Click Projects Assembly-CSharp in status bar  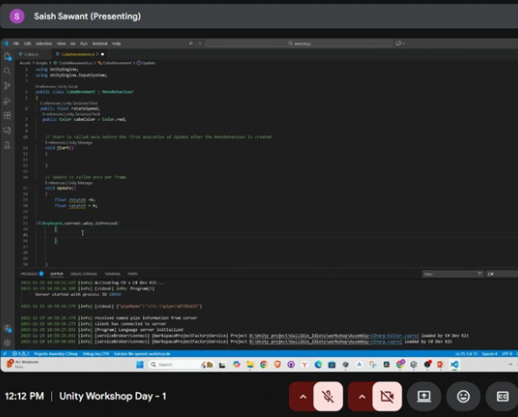point(55,354)
